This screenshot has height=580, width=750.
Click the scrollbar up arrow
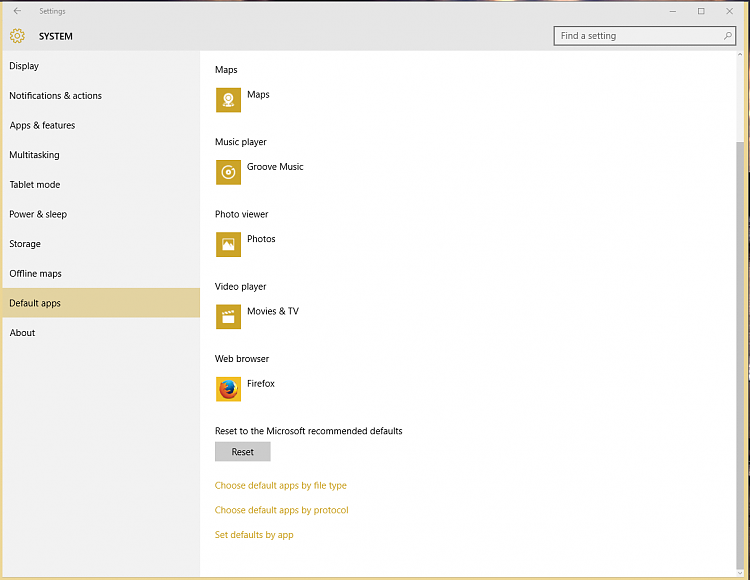click(740, 55)
